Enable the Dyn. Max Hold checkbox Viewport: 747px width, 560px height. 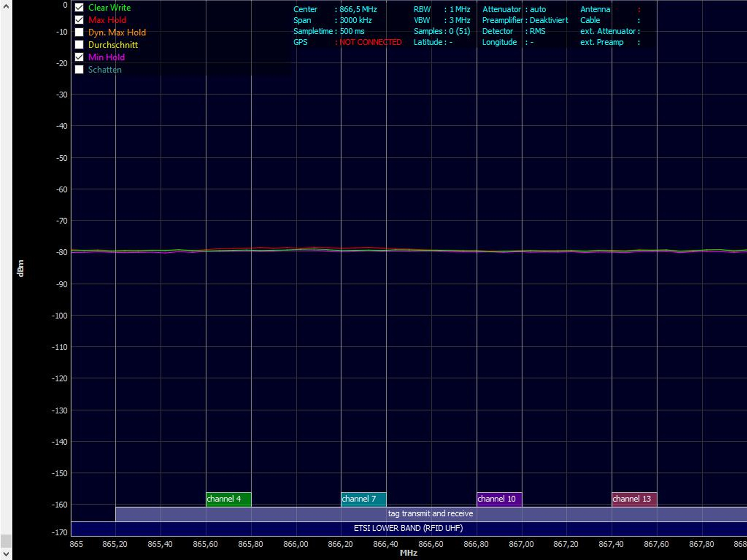coord(79,32)
